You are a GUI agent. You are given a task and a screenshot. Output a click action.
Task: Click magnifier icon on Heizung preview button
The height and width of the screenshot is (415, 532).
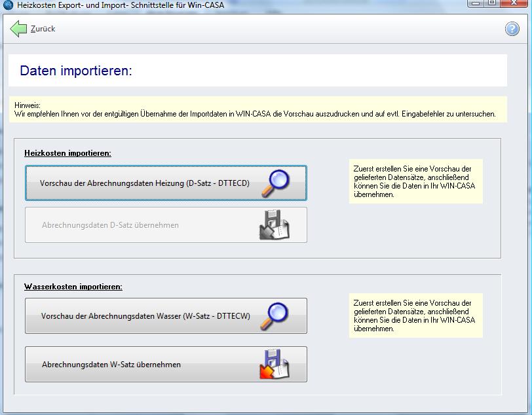pyautogui.click(x=275, y=183)
